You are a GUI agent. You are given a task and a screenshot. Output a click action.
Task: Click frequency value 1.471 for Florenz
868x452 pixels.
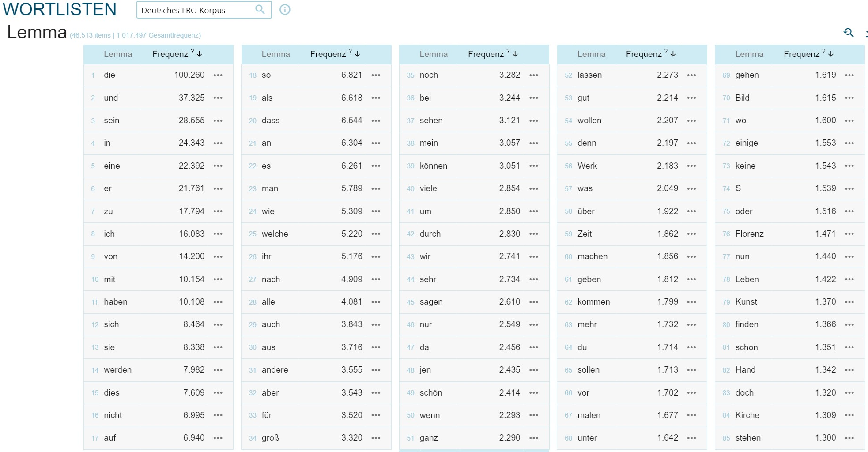pyautogui.click(x=826, y=234)
